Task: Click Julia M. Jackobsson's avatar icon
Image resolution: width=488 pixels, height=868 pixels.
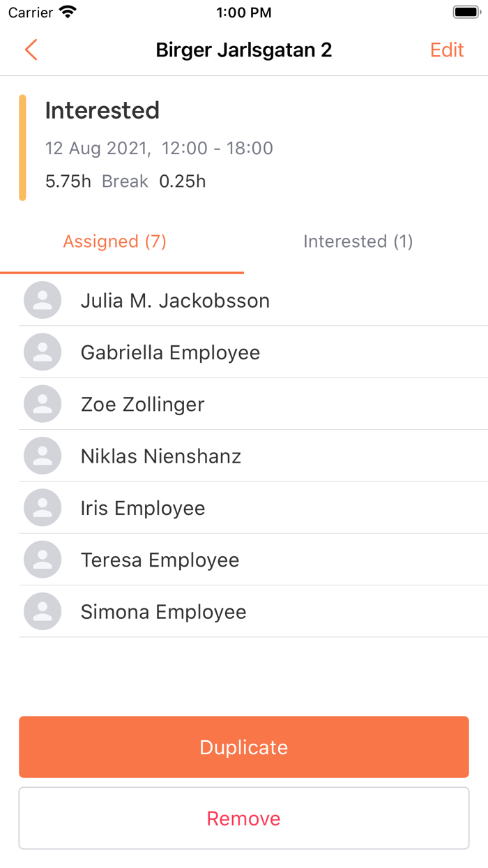Action: coord(42,300)
